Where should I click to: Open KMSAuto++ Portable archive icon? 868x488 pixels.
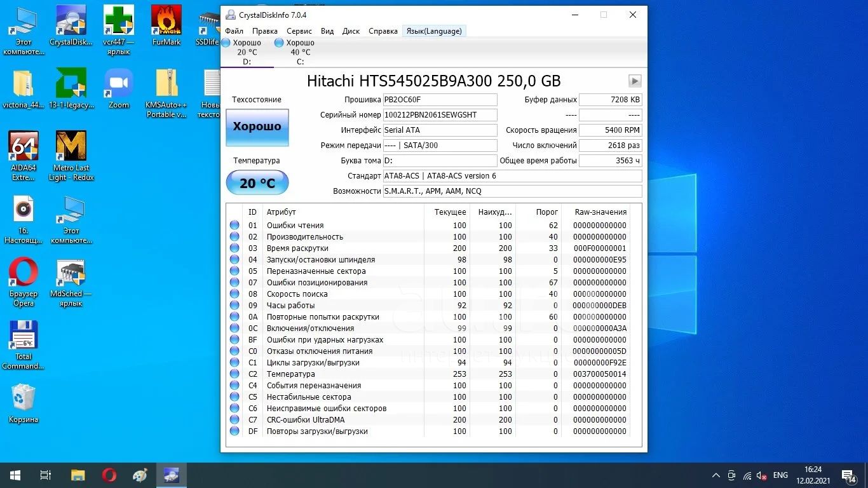click(x=166, y=93)
